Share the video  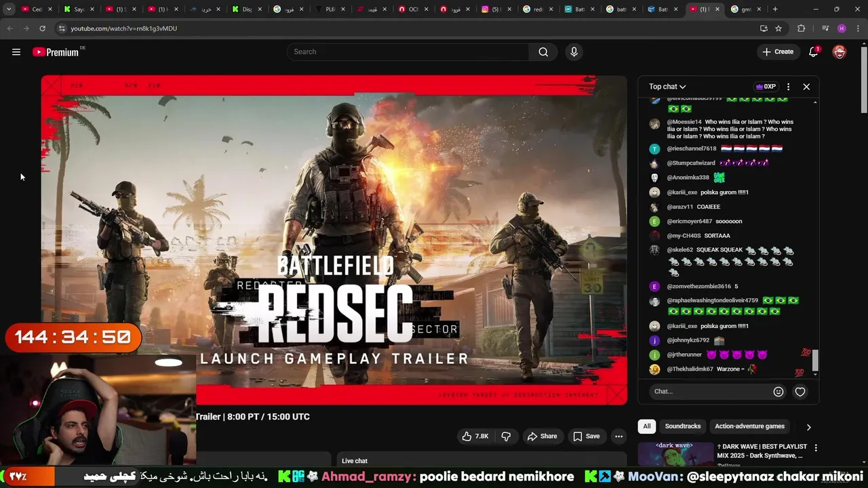542,436
